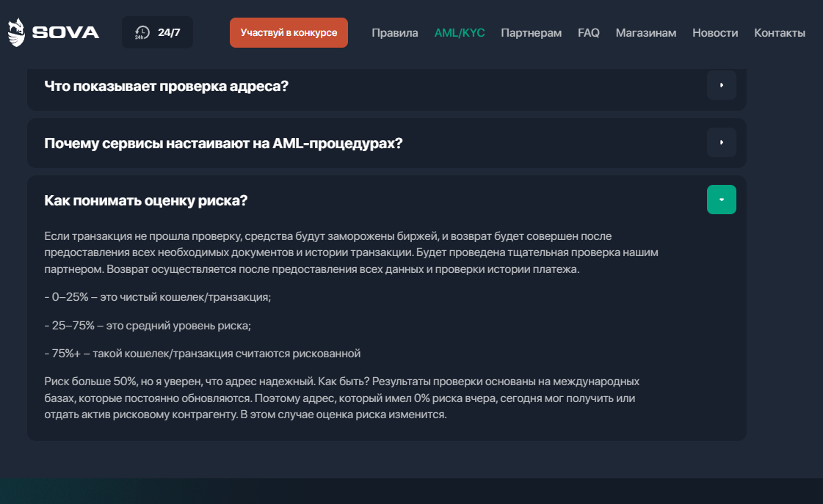
Task: Expand 'Что показывает проверка адреса?' arrow
Action: coord(722,85)
